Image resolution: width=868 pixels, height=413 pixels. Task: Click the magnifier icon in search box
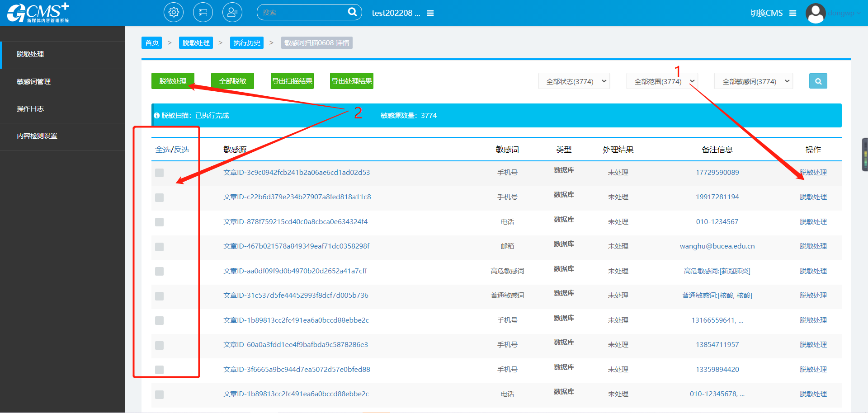tap(352, 12)
